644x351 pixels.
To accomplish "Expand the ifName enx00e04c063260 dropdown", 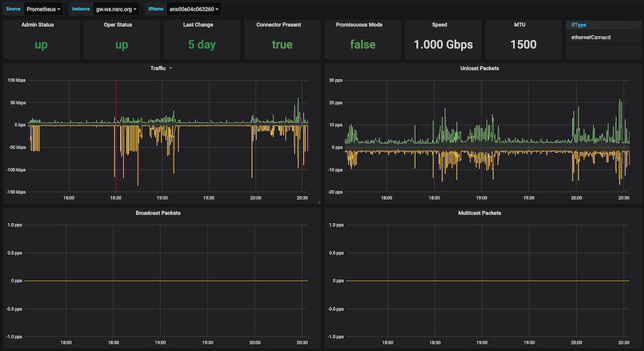I will 194,9.
